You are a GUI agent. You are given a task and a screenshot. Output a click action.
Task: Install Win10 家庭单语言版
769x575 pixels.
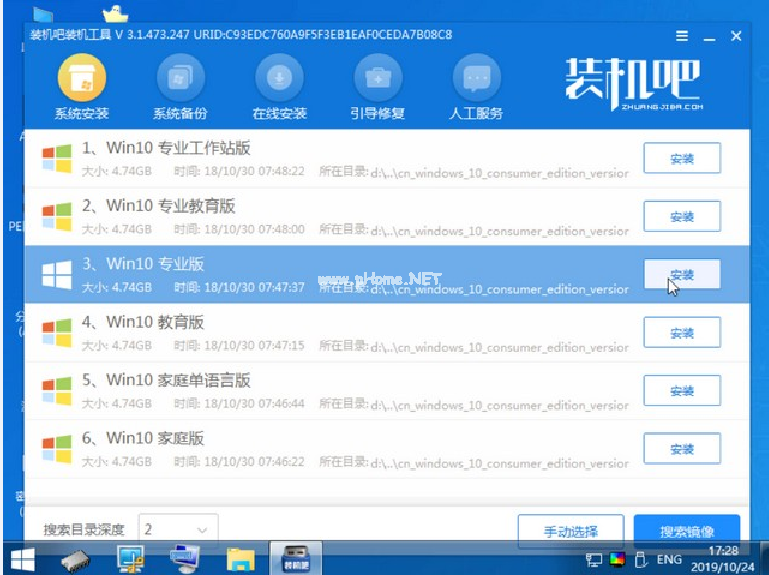point(681,390)
